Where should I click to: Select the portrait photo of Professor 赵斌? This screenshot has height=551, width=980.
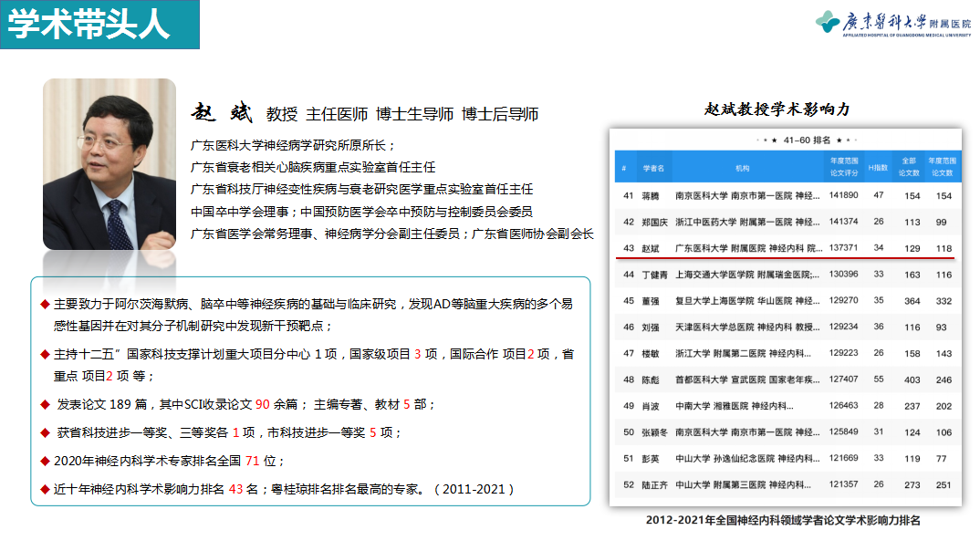click(109, 164)
